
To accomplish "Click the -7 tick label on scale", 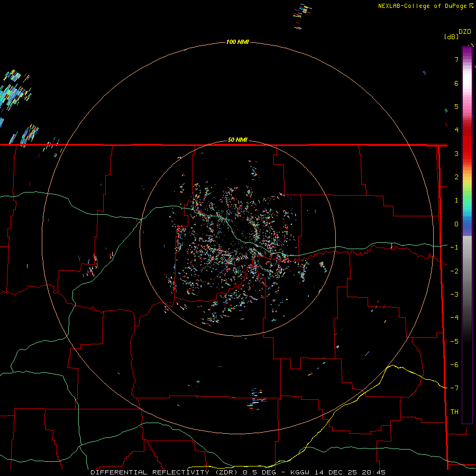I will coord(454,388).
